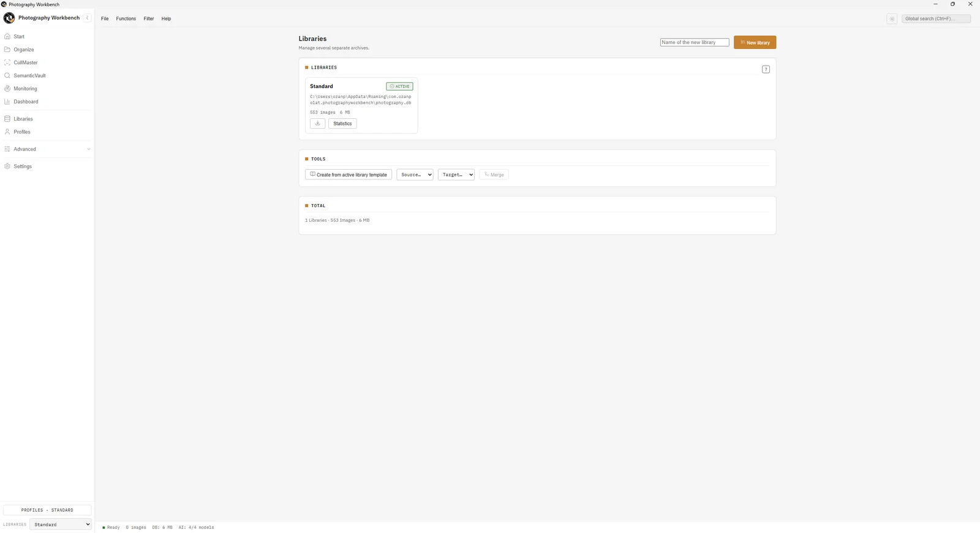Click the '553 images' count on the Standard card

[x=323, y=113]
